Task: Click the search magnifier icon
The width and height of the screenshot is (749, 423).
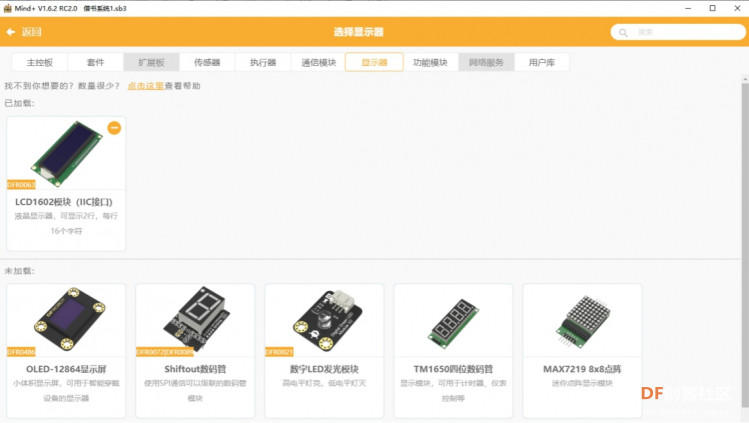Action: pyautogui.click(x=623, y=32)
